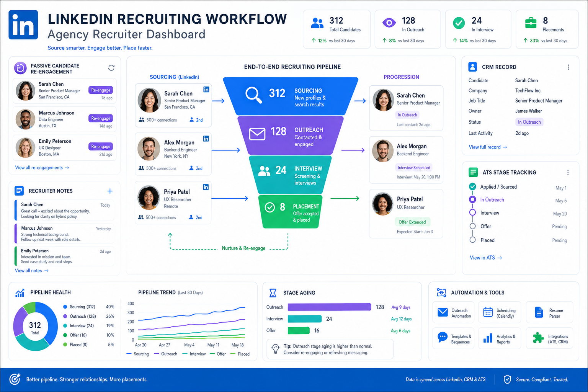This screenshot has width=588, height=392.
Task: Refresh the Passive Candidate Re-engagement panel
Action: click(x=111, y=68)
